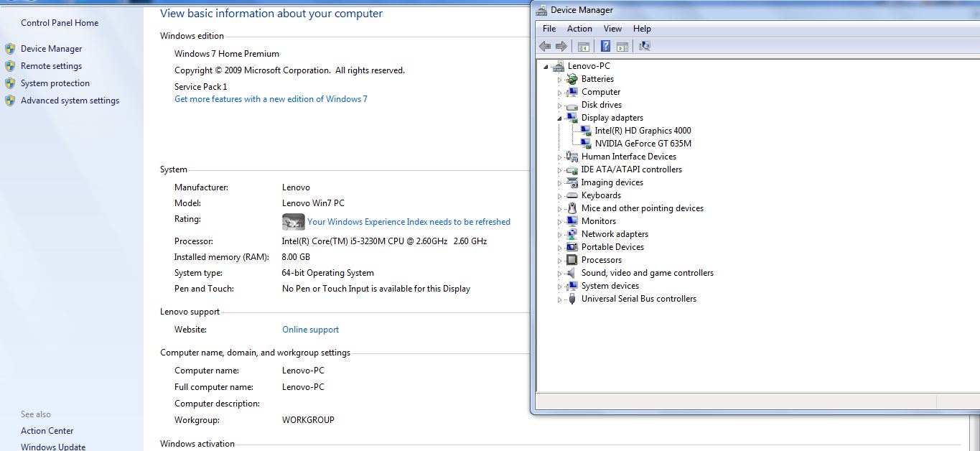Click the Intel(R) HD Graphics 4000 adapter icon
The image size is (980, 451).
(586, 131)
